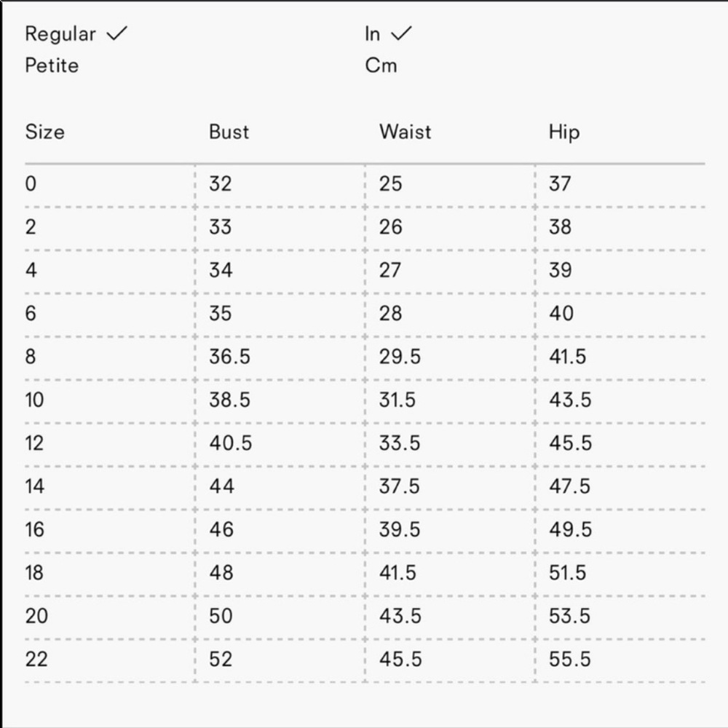The width and height of the screenshot is (728, 728).
Task: Click hip value 55.5
Action: pos(569,660)
